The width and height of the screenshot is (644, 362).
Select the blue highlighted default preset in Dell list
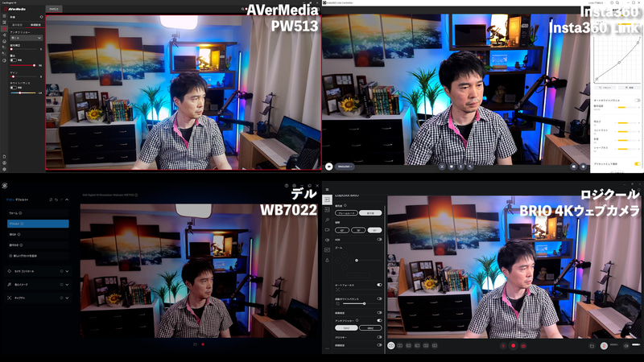(x=38, y=224)
